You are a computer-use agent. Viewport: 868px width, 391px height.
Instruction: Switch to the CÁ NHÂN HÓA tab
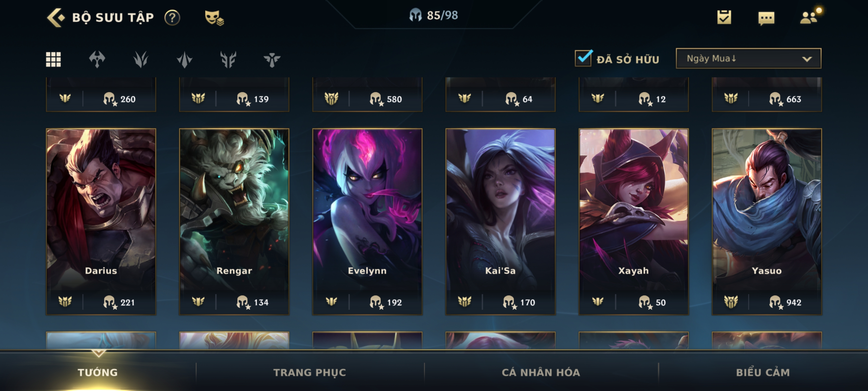pos(541,372)
